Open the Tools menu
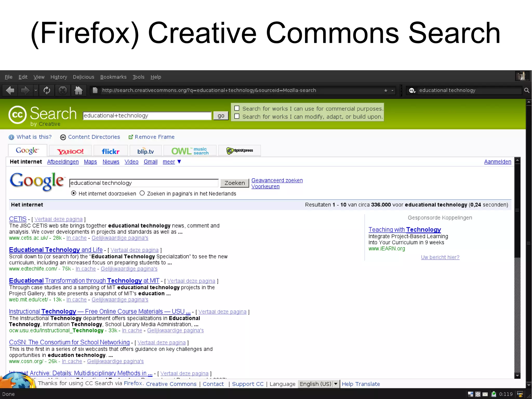 pos(138,77)
